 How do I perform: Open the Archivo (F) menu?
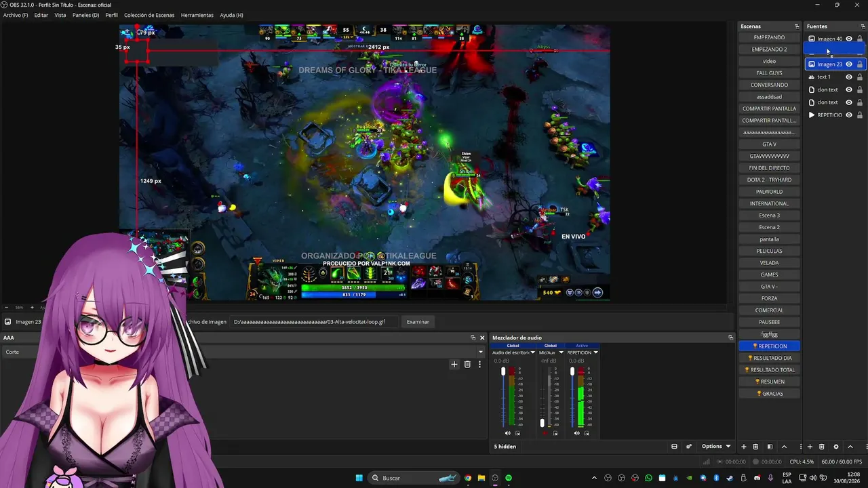[x=16, y=15]
